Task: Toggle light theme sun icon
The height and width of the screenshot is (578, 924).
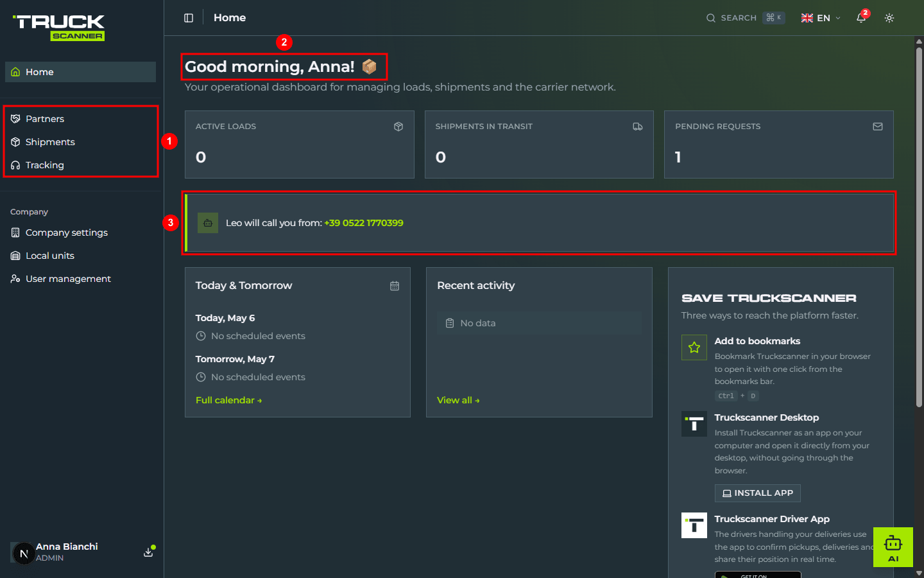Action: (889, 18)
